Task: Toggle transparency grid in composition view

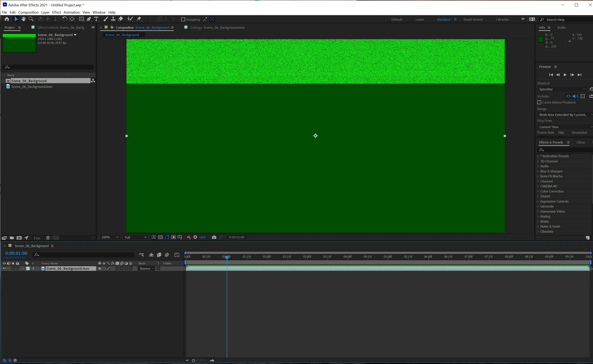Action: (160, 237)
